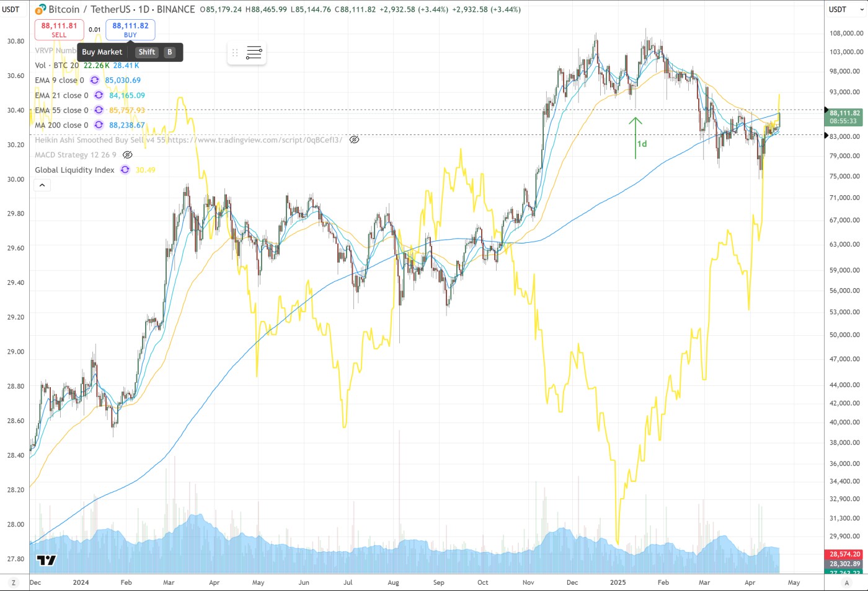
Task: Click the MA 200 value 88,238.67
Action: coord(127,125)
